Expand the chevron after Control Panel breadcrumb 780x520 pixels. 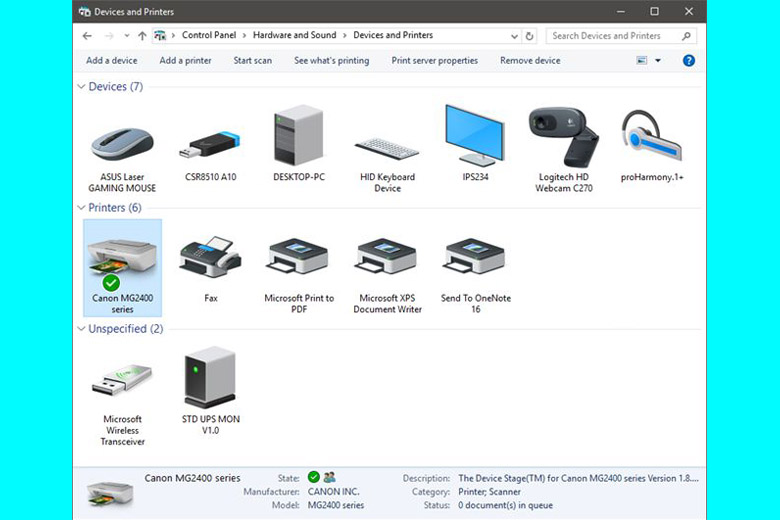click(244, 35)
